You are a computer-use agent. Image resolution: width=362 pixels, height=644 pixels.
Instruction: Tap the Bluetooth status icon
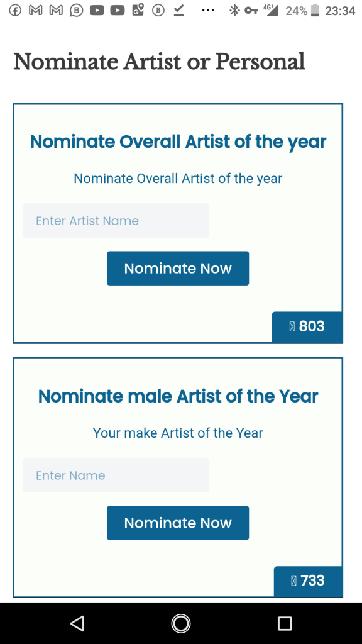pos(234,10)
